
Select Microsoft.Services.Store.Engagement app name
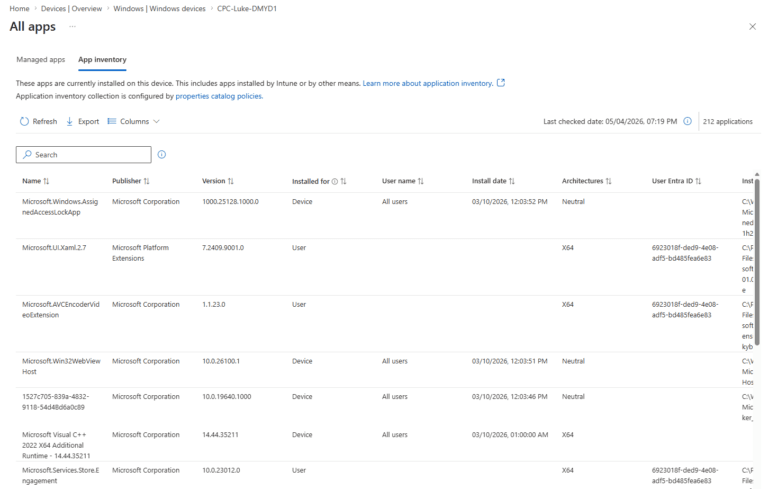click(x=61, y=475)
